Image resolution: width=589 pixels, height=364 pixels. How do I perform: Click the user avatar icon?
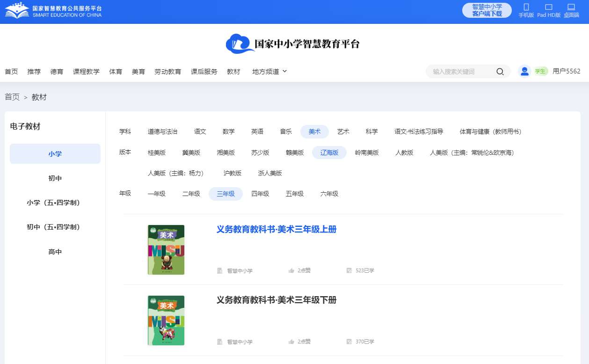(524, 71)
